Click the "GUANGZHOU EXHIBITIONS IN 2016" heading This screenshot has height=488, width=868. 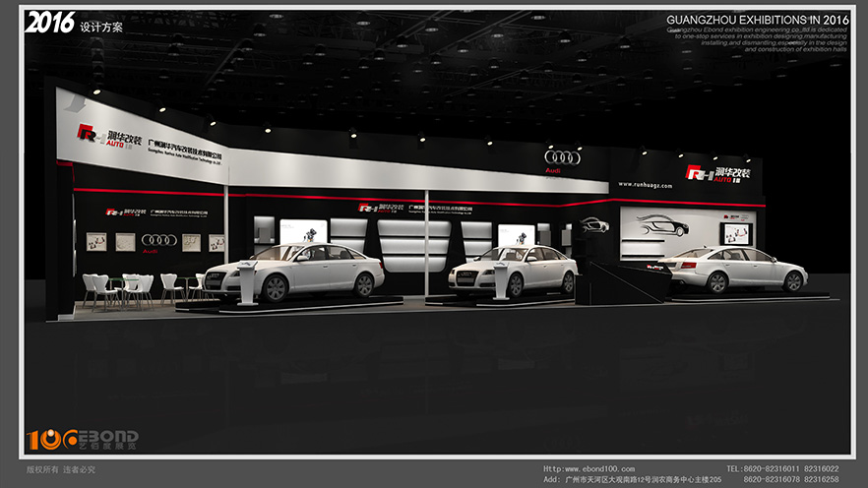(758, 20)
